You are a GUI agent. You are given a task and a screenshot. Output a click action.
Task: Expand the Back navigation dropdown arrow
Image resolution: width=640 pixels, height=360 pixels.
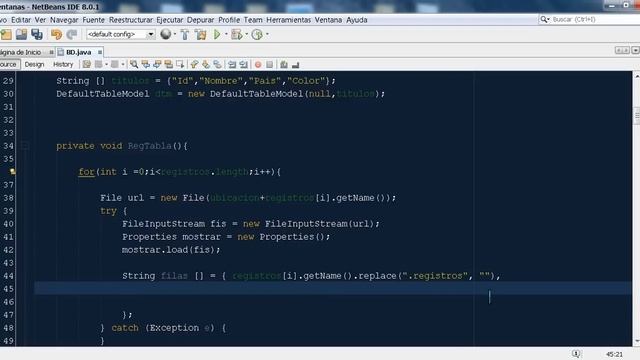coord(106,64)
